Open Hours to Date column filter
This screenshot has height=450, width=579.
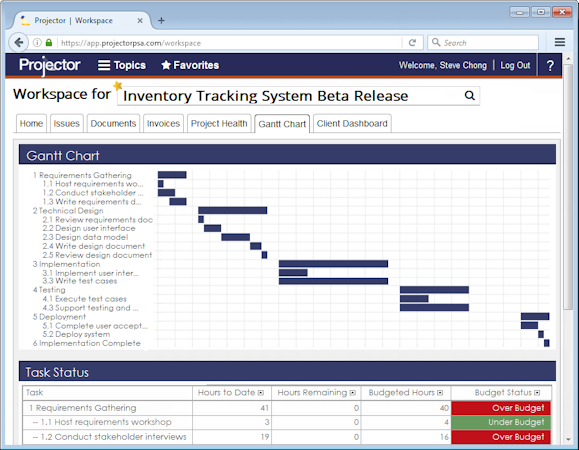click(261, 393)
